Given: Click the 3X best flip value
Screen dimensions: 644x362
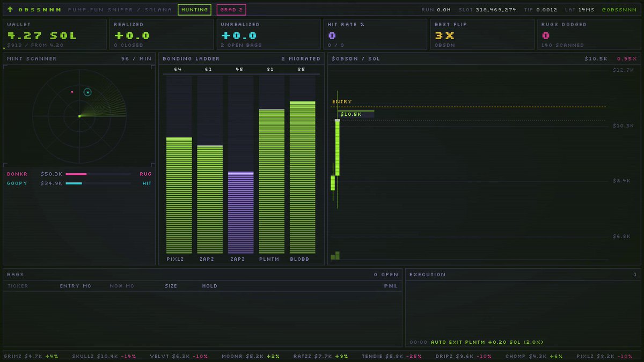Looking at the screenshot, I should (x=444, y=35).
